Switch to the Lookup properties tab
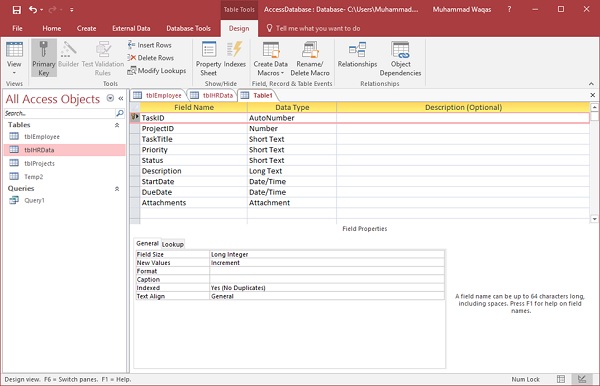 click(173, 244)
